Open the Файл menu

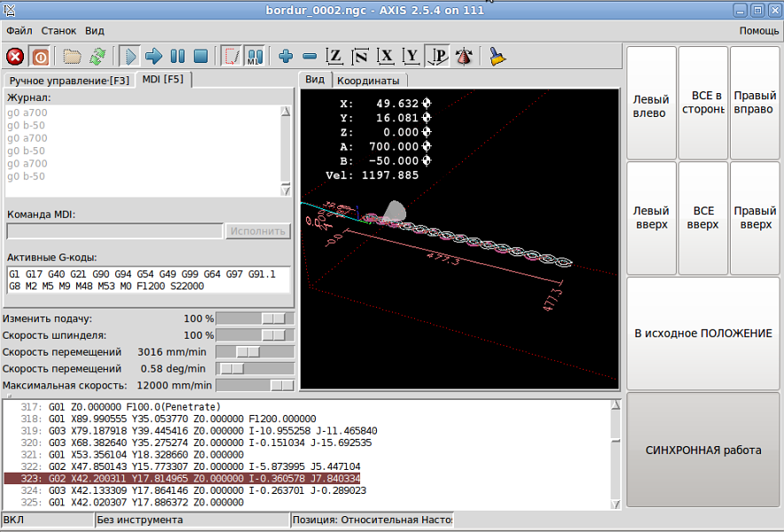point(19,30)
